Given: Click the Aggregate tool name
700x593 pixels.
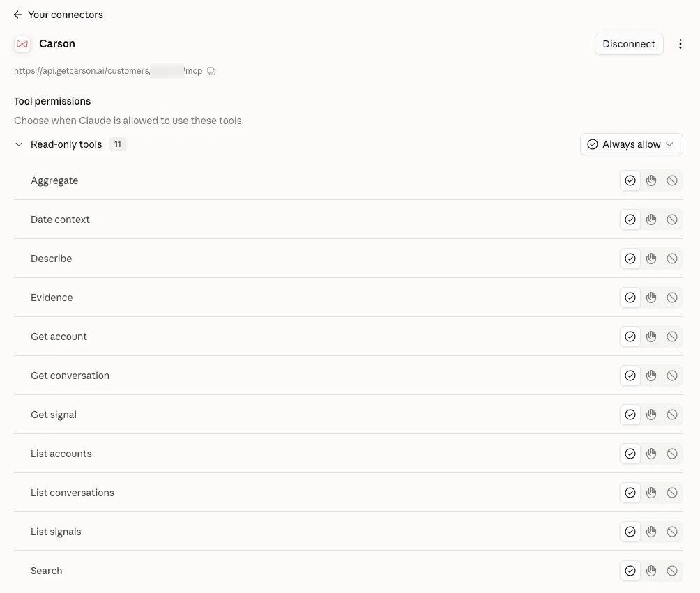Looking at the screenshot, I should 54,180.
